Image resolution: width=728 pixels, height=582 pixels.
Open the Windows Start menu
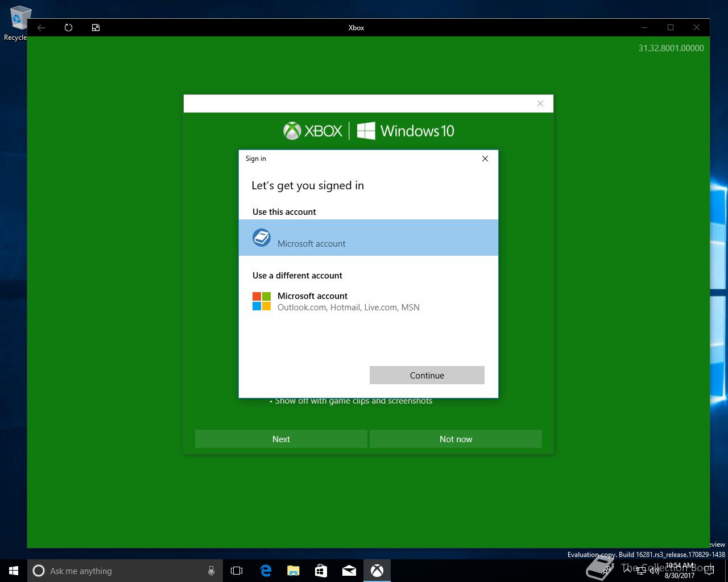(14, 571)
